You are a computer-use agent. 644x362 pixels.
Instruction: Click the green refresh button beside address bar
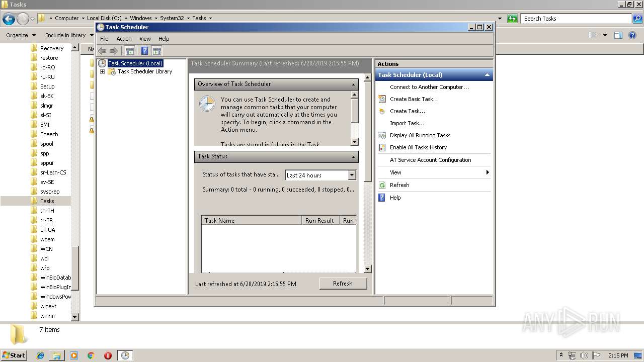[512, 19]
